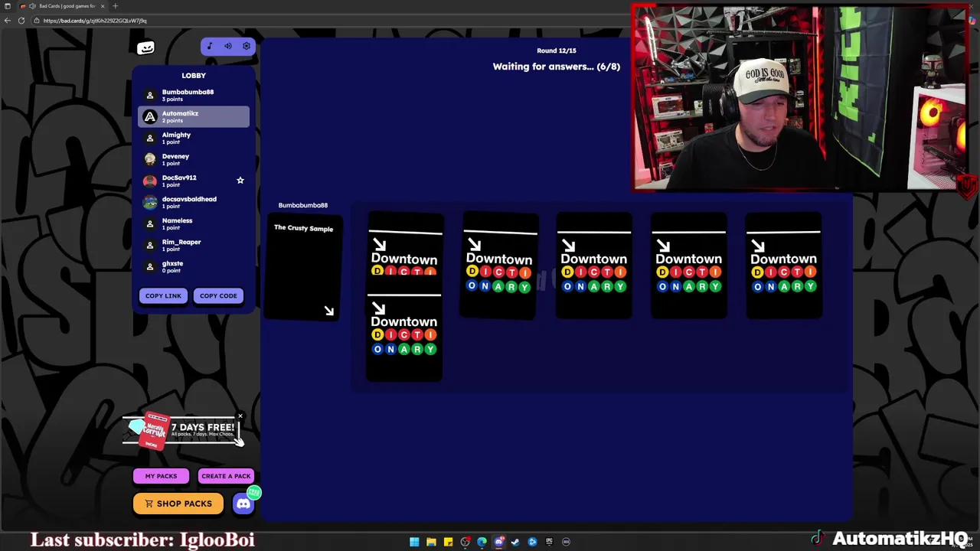Click the star icon beside DocSav912

coord(240,181)
